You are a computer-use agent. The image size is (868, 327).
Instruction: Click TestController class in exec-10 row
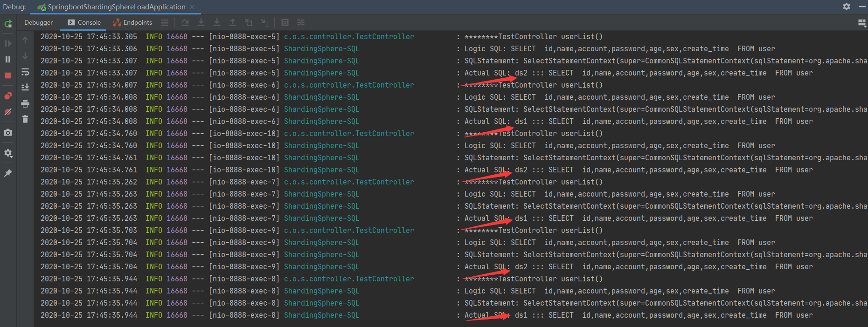click(349, 134)
